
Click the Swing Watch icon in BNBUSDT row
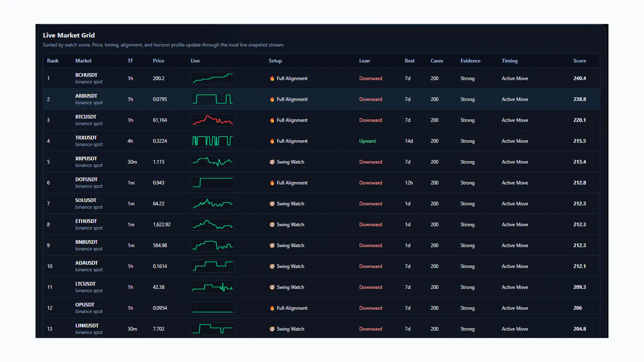(x=272, y=246)
